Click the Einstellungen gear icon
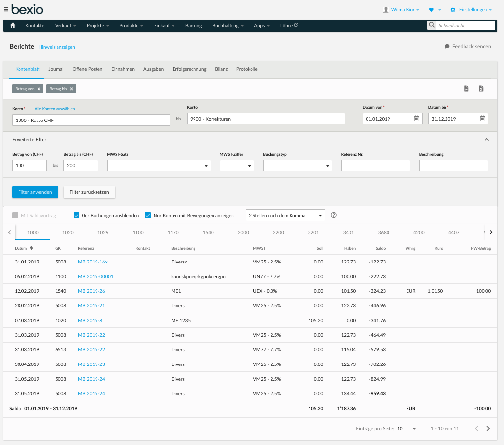 coord(453,10)
